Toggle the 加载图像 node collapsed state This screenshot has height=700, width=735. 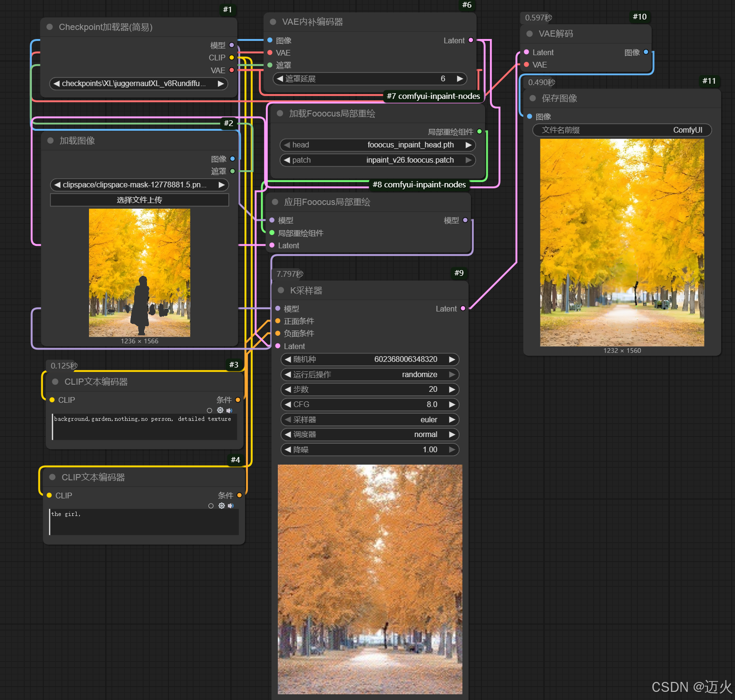coord(49,140)
